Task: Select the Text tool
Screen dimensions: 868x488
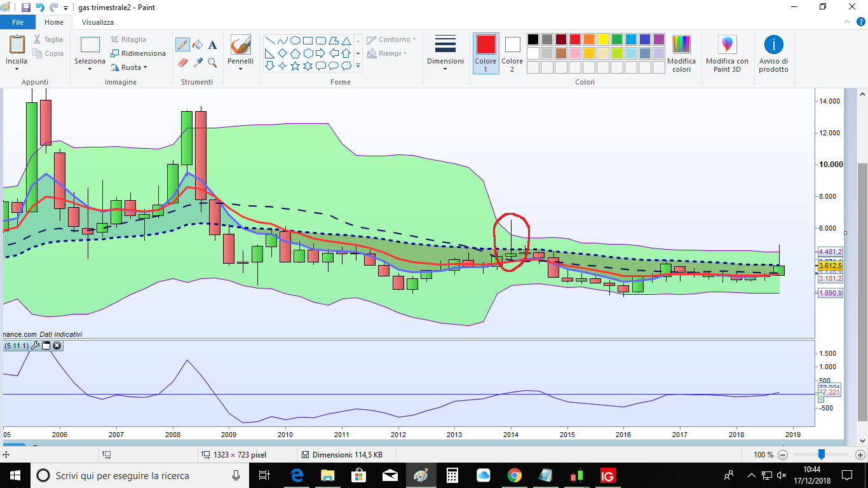Action: [x=213, y=45]
